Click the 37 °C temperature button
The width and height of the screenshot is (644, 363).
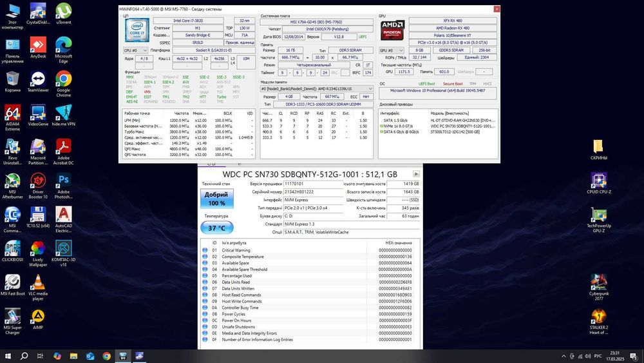(217, 228)
